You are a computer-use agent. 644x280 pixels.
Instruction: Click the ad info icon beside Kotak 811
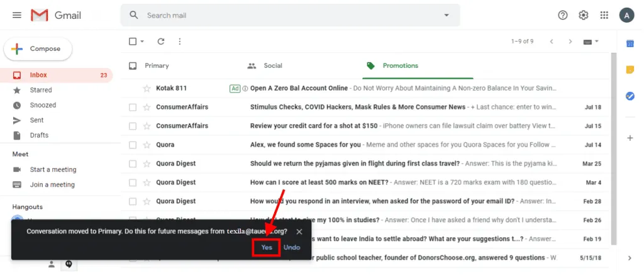click(245, 88)
